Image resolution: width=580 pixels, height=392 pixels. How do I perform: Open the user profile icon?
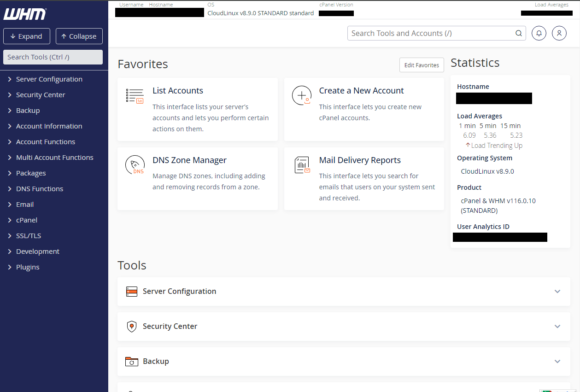[x=559, y=33]
